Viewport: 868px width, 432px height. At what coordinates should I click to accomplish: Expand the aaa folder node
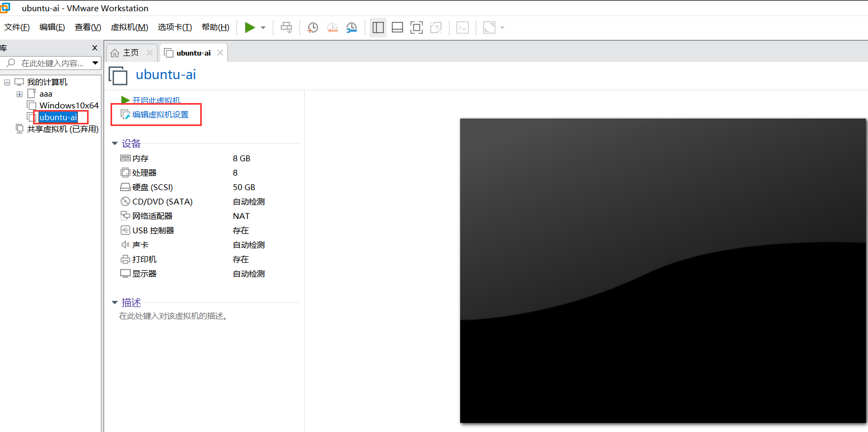19,94
